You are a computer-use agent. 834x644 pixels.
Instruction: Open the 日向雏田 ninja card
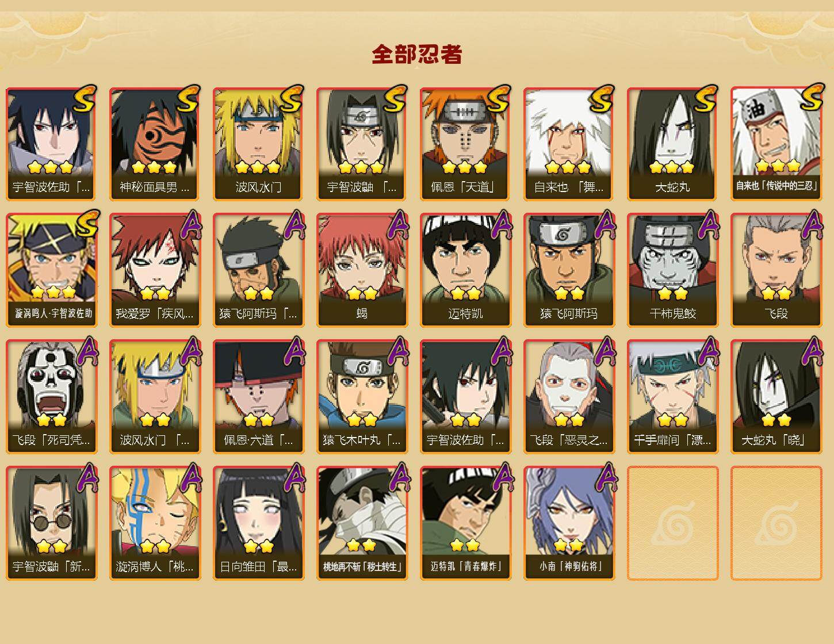[x=258, y=523]
